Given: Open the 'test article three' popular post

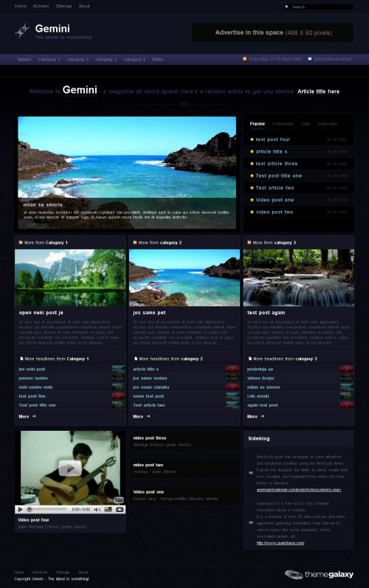Looking at the screenshot, I should [277, 164].
